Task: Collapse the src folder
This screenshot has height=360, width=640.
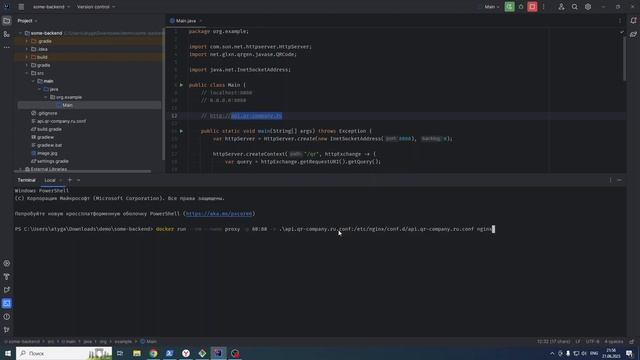Action: coord(27,73)
